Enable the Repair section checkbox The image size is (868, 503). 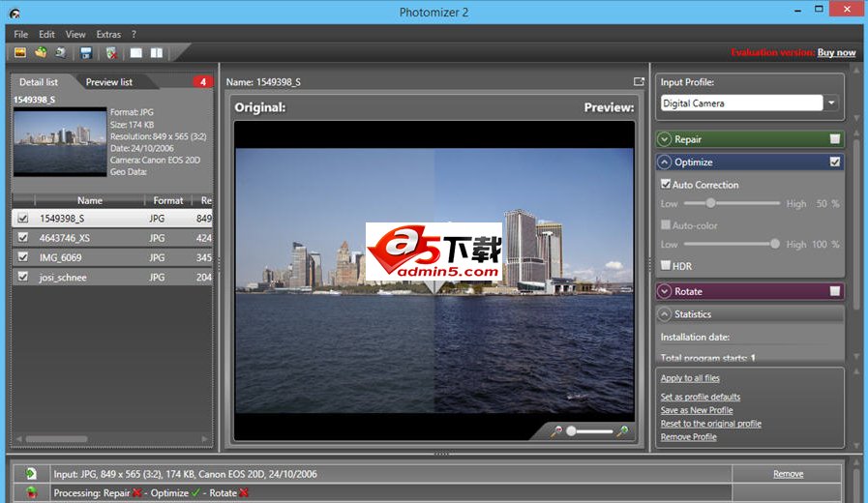pos(835,139)
